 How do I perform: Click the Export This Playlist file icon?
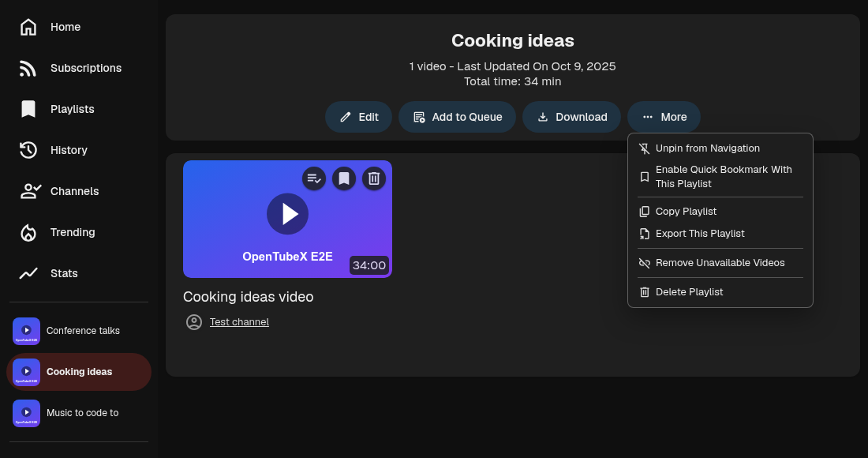click(645, 234)
